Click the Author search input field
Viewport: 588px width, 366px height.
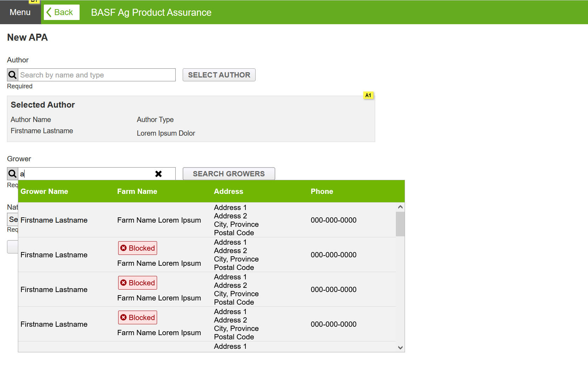pos(96,75)
